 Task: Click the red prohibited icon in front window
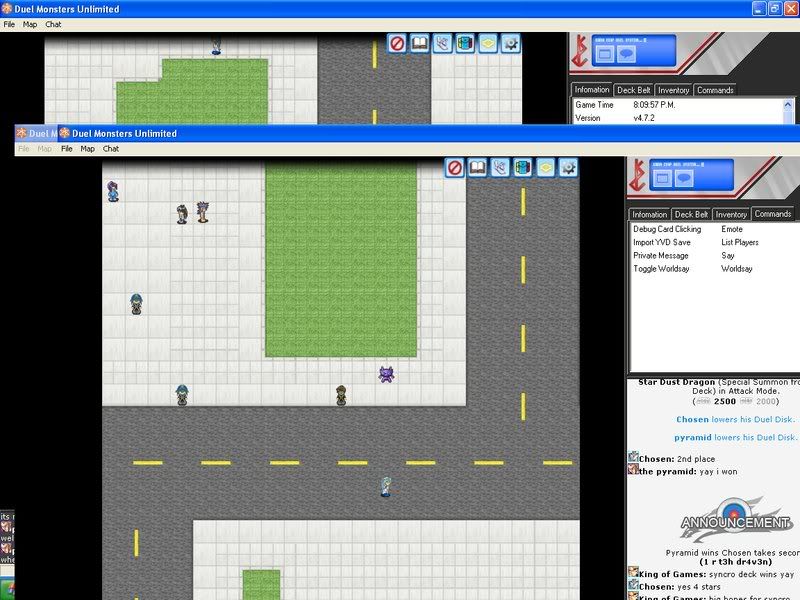click(x=455, y=168)
